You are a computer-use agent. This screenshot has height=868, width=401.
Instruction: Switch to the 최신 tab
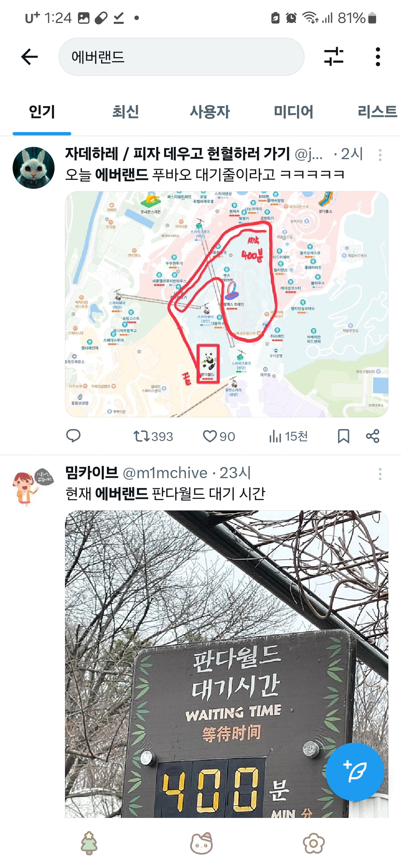(125, 112)
